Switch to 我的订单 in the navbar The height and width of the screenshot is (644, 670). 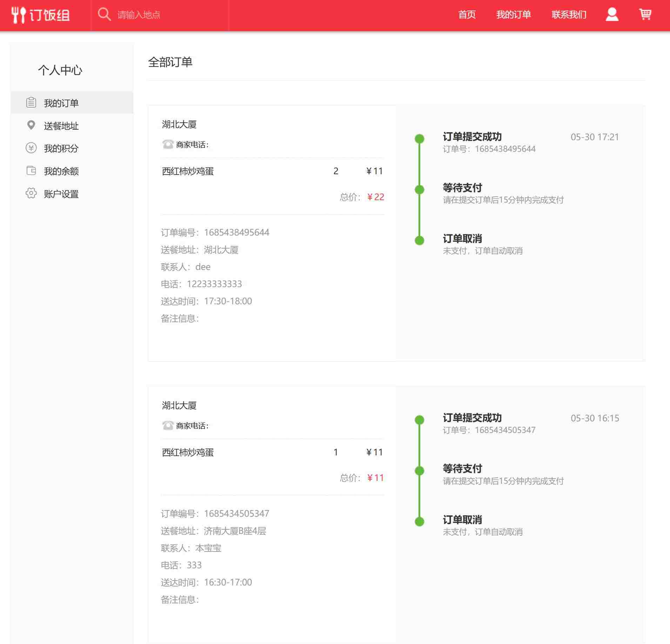pos(514,15)
